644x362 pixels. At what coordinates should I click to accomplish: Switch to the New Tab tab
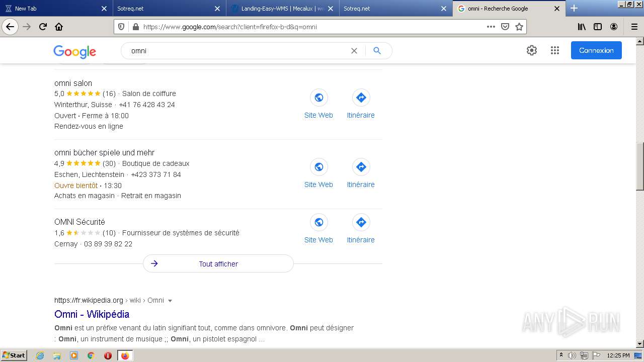click(x=55, y=9)
